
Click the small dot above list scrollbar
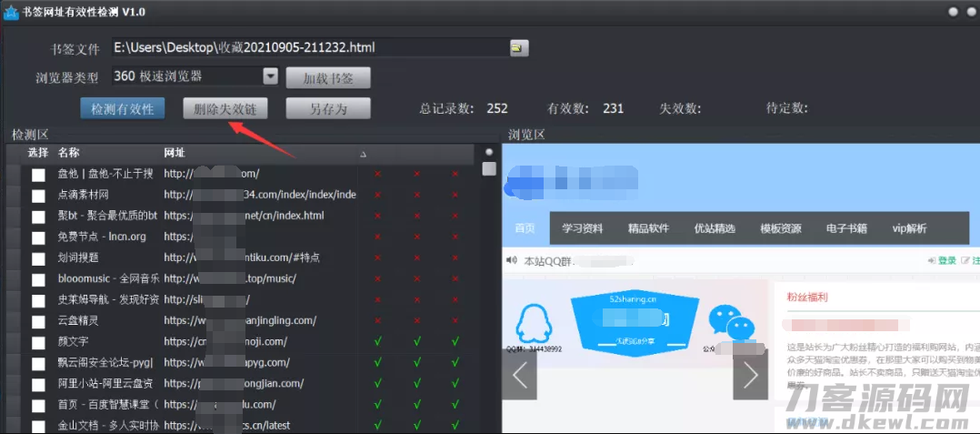point(489,152)
